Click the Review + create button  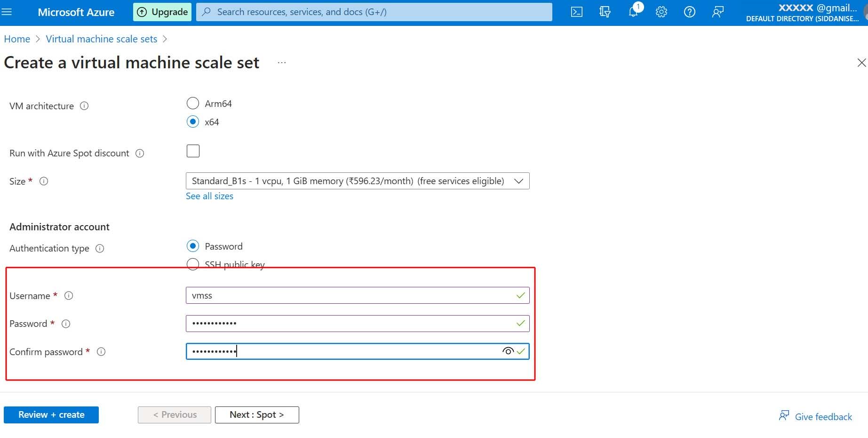coord(51,415)
